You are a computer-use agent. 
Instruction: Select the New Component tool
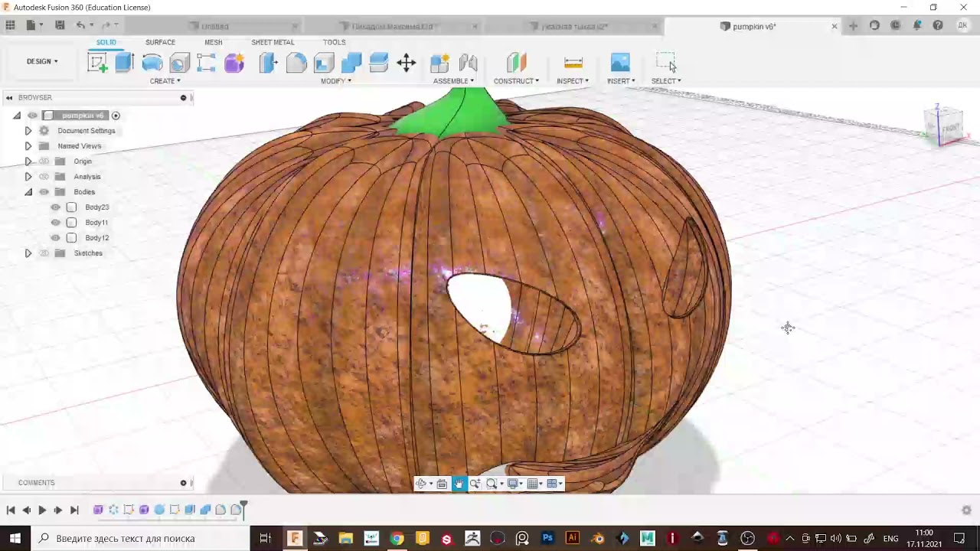point(439,63)
